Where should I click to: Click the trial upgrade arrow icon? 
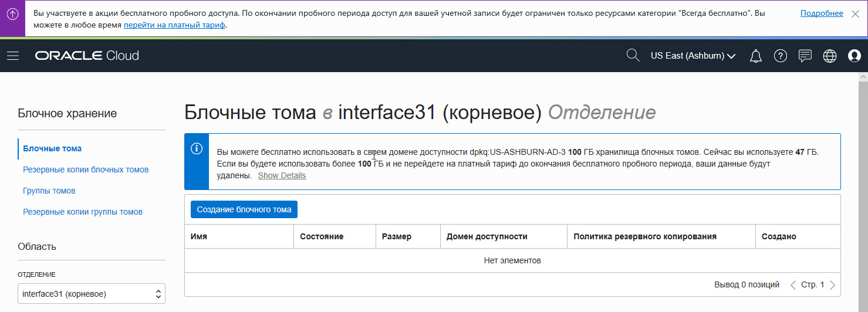tap(12, 13)
